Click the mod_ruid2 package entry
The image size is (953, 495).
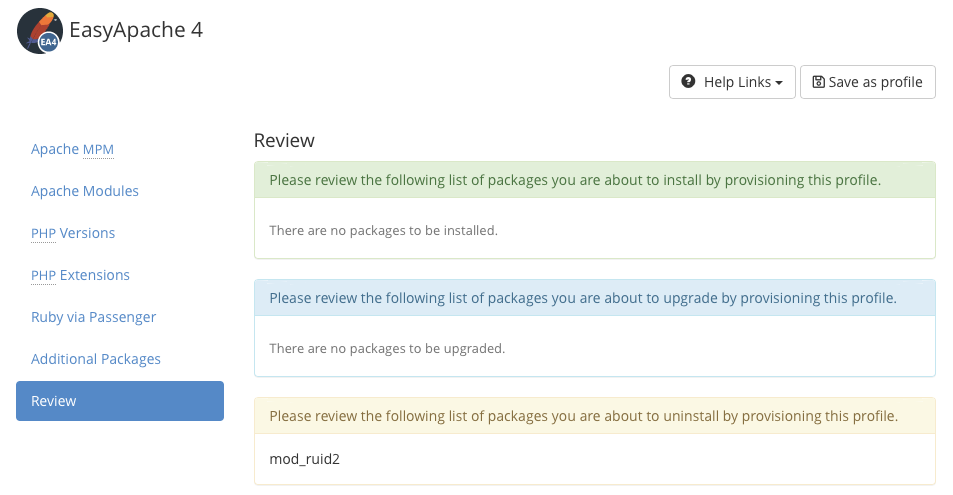(x=305, y=460)
